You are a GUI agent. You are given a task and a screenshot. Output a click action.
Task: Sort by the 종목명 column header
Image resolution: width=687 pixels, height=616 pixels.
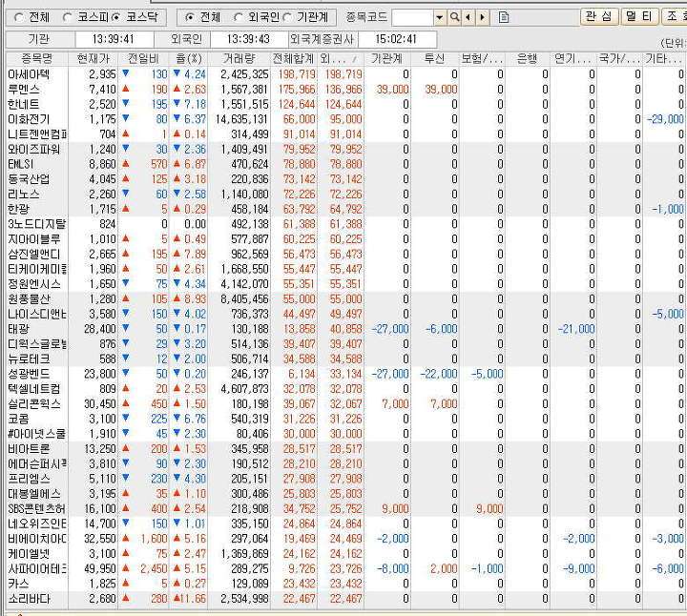click(37, 59)
